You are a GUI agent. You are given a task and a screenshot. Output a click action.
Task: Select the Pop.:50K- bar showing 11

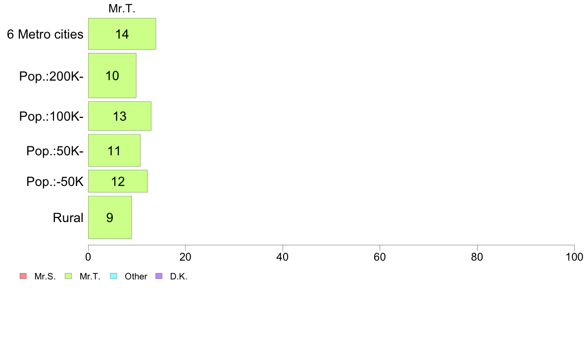click(x=114, y=150)
